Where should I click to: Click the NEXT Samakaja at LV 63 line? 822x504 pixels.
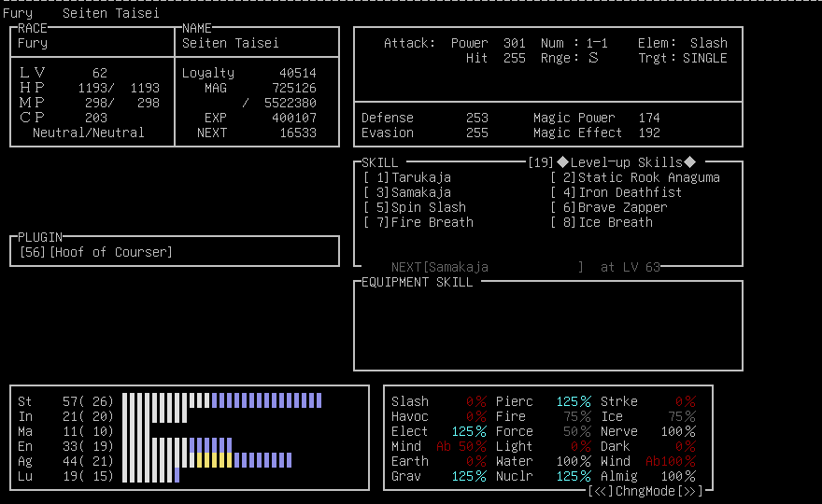point(525,267)
